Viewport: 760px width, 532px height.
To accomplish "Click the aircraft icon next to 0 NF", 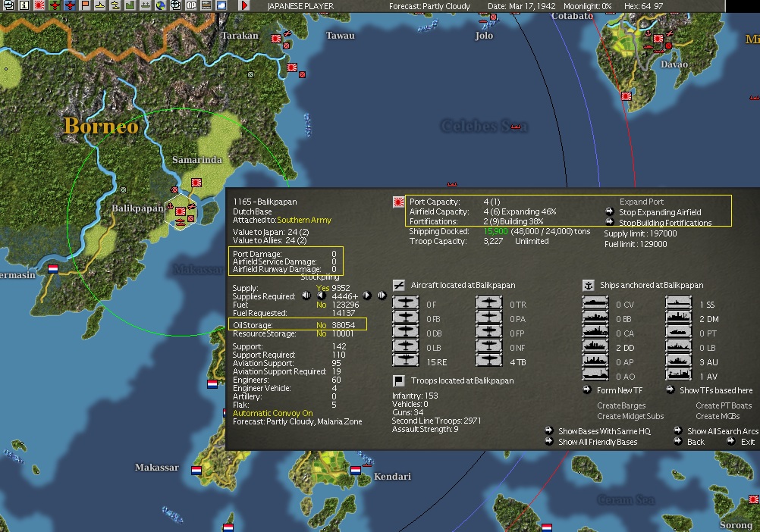I will coord(489,346).
